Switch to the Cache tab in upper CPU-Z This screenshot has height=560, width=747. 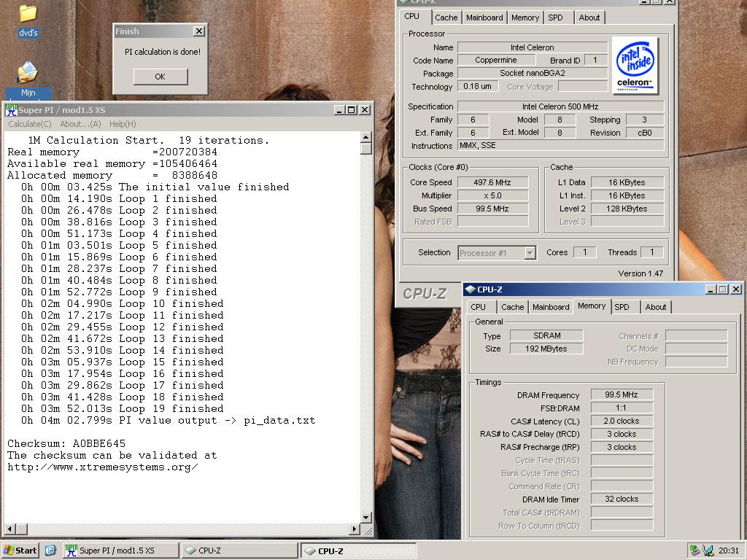coord(446,17)
